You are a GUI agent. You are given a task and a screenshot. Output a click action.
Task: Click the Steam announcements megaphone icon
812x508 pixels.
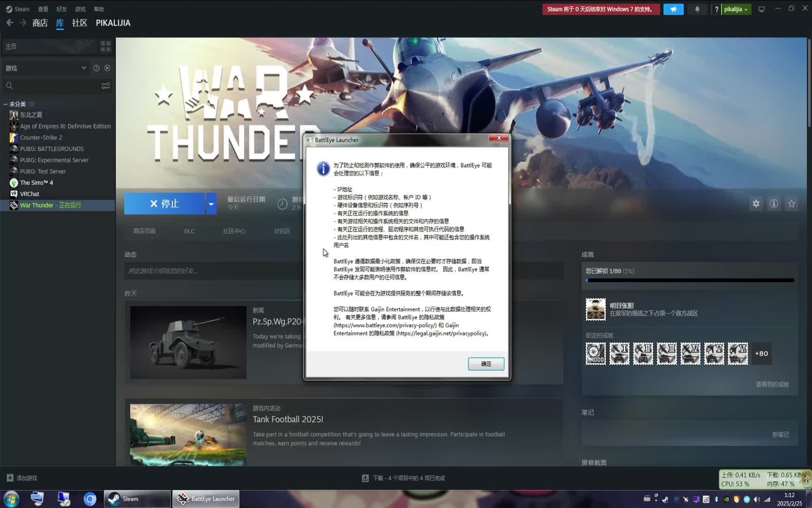(673, 9)
